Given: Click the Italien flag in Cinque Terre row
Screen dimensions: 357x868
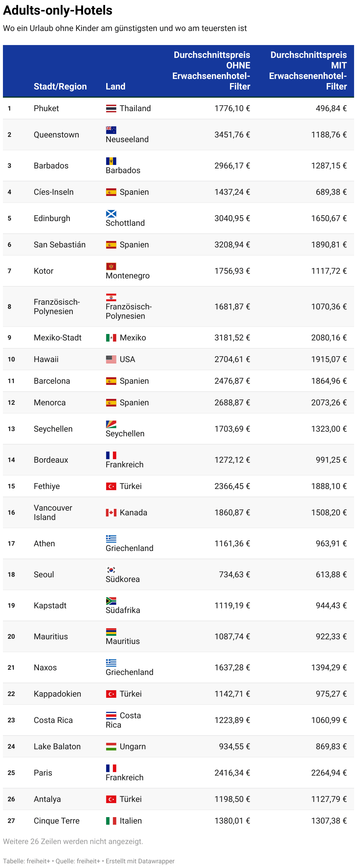Looking at the screenshot, I should [111, 821].
